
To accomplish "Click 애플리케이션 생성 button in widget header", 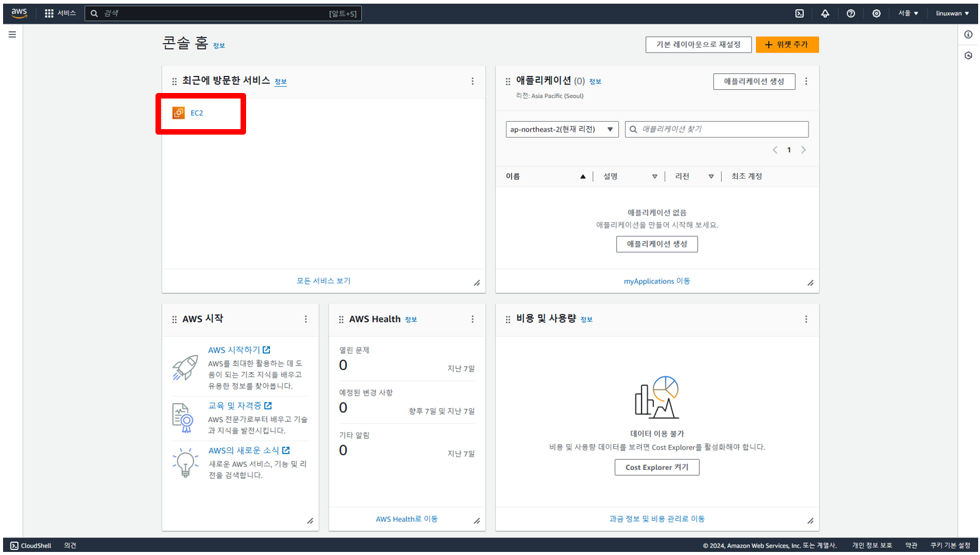I will [x=754, y=81].
